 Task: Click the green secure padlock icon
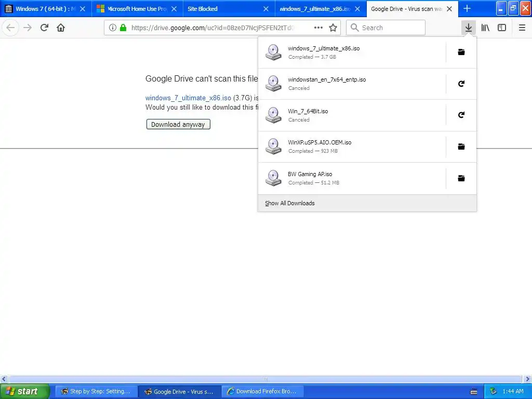pos(124,28)
